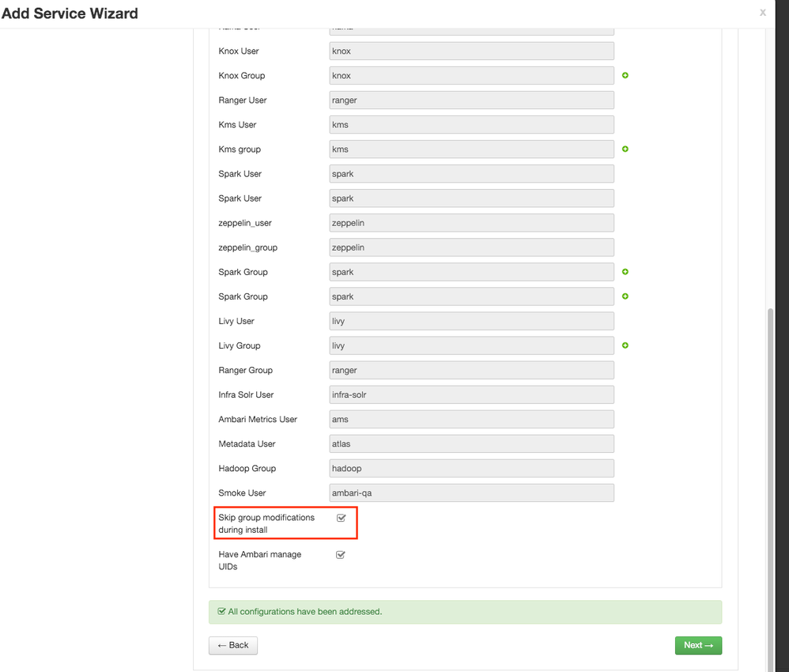Click the 'Ranger Group' label
The height and width of the screenshot is (672, 789).
246,370
